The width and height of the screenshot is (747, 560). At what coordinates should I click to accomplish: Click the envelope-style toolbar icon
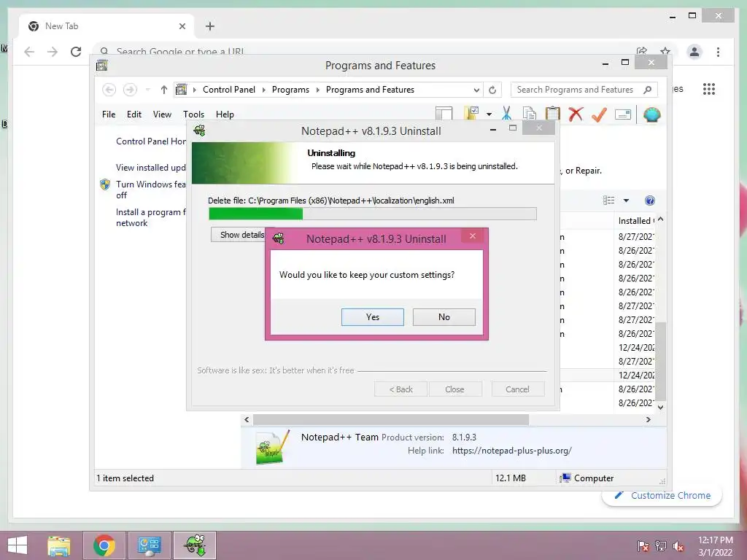tap(623, 114)
